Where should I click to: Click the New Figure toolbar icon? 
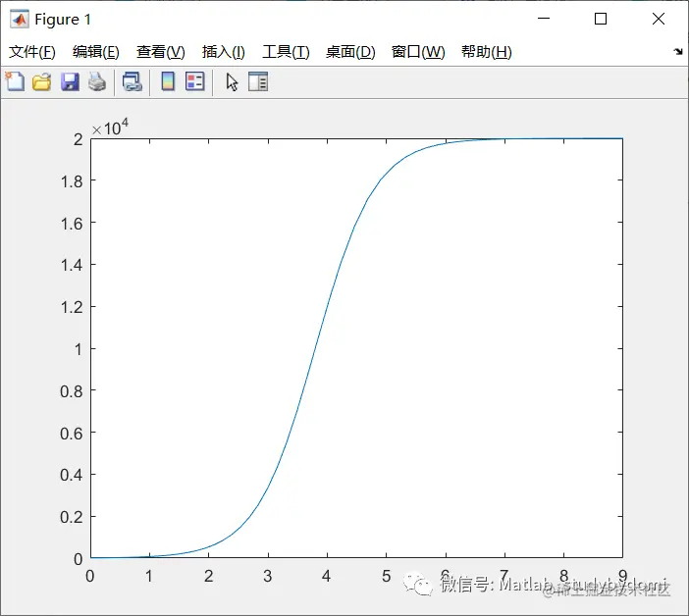pyautogui.click(x=15, y=81)
